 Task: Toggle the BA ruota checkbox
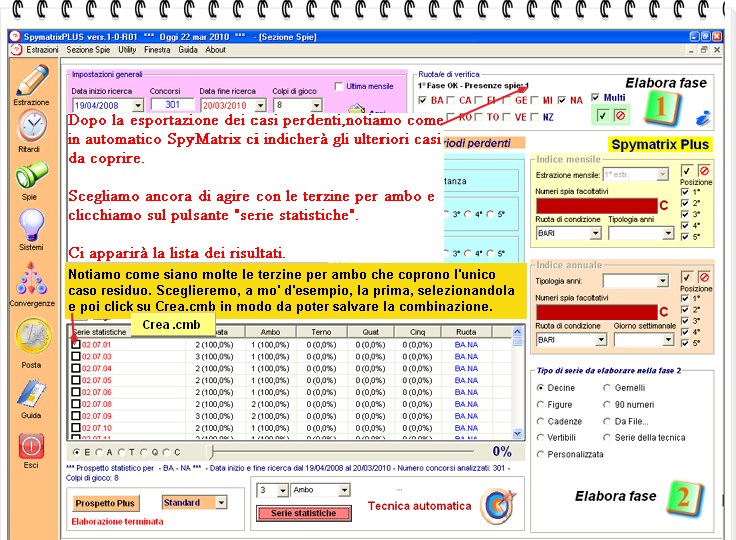[422, 100]
